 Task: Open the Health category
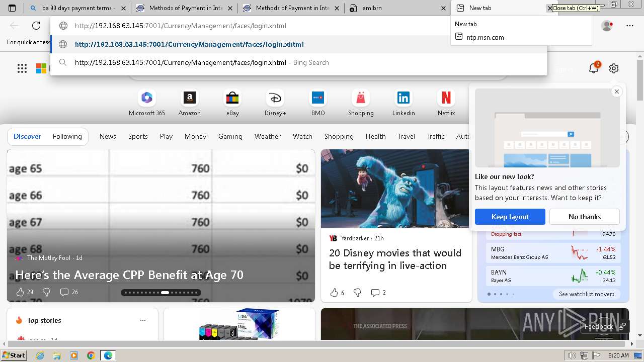pyautogui.click(x=376, y=136)
